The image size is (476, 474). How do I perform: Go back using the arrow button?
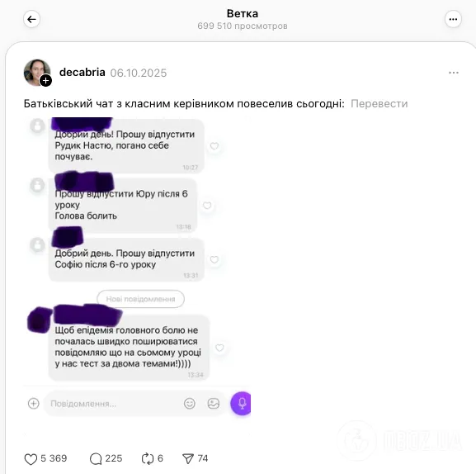31,20
